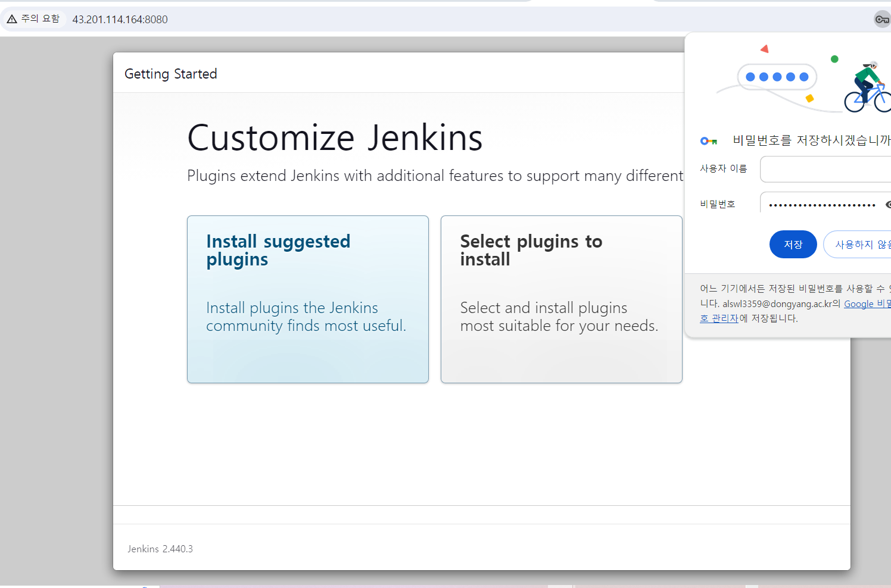
Task: Focus the 사용자 이름 username field
Action: point(825,169)
